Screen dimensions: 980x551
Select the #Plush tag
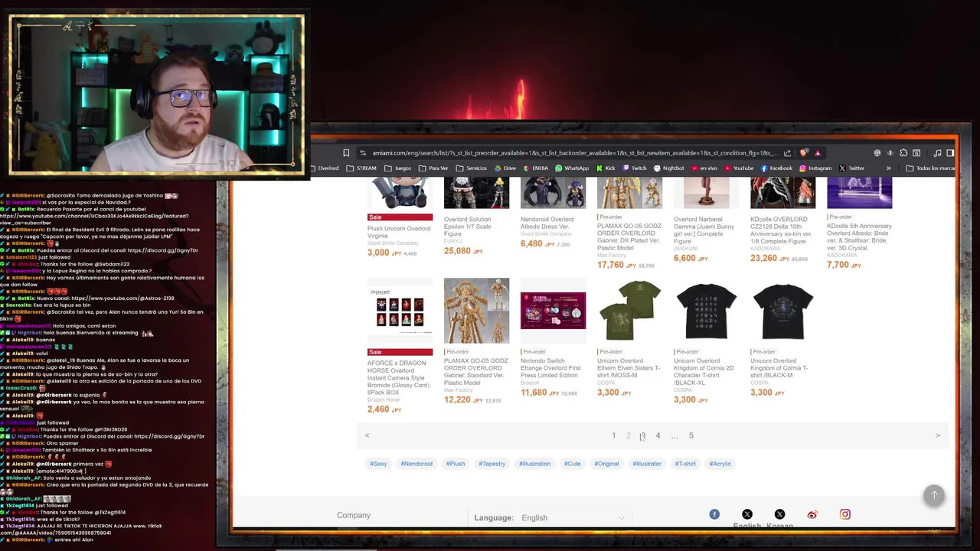click(x=456, y=464)
